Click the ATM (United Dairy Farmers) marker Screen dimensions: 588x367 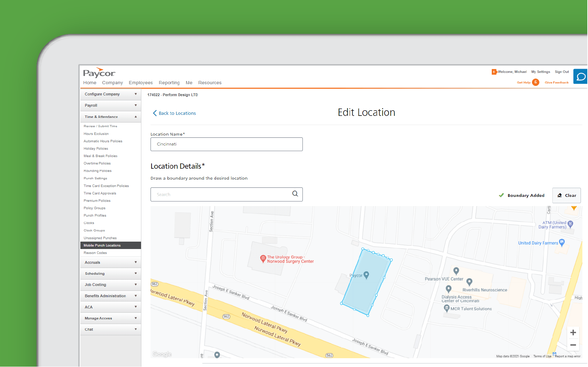pos(570,224)
